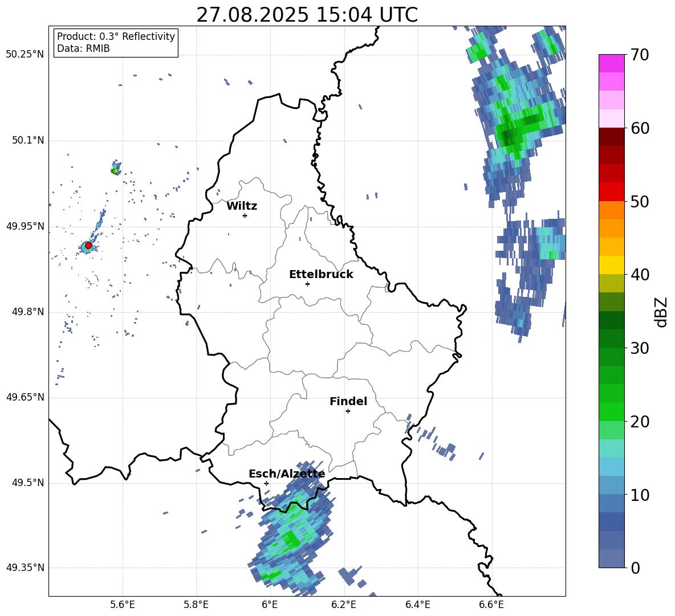Click the Esch/Alzette station cross marker
Screen dimensions: 675x616
click(x=266, y=483)
